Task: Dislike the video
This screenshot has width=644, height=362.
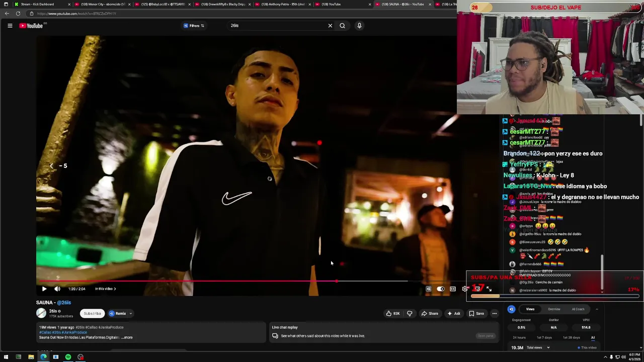Action: tap(410, 313)
